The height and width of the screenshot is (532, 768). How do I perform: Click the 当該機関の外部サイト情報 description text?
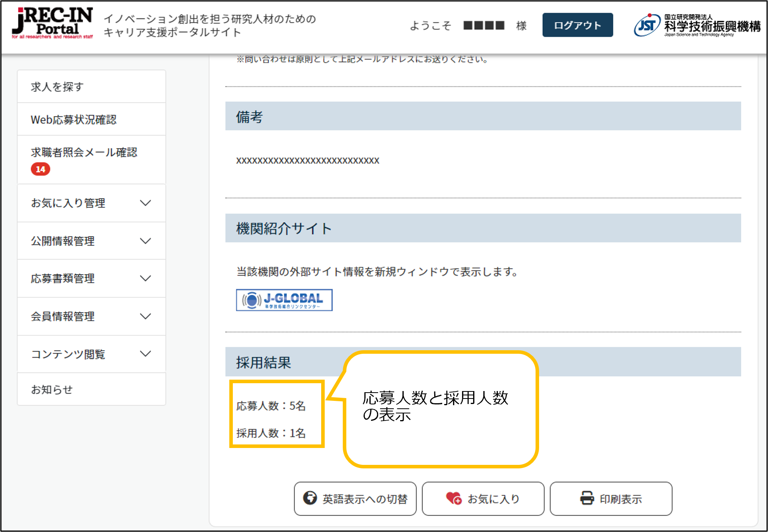377,272
